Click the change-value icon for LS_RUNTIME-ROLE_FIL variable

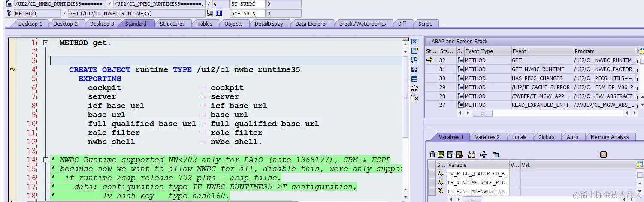coord(440,182)
